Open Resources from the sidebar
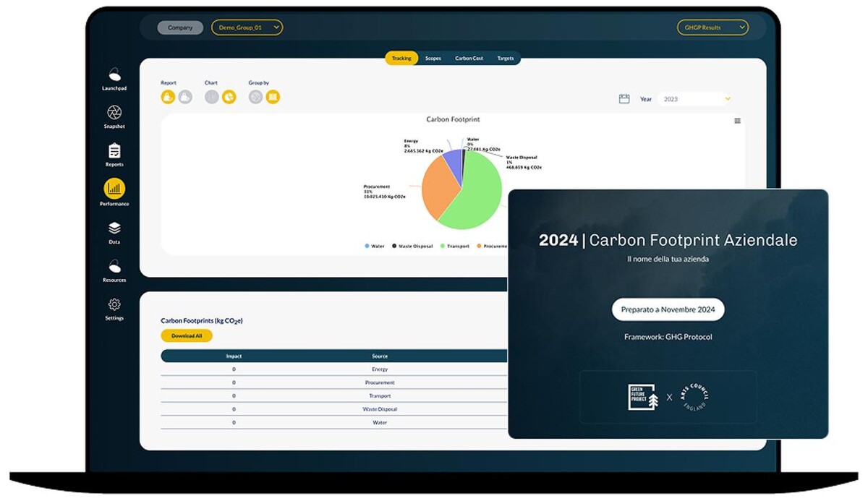 (x=114, y=267)
